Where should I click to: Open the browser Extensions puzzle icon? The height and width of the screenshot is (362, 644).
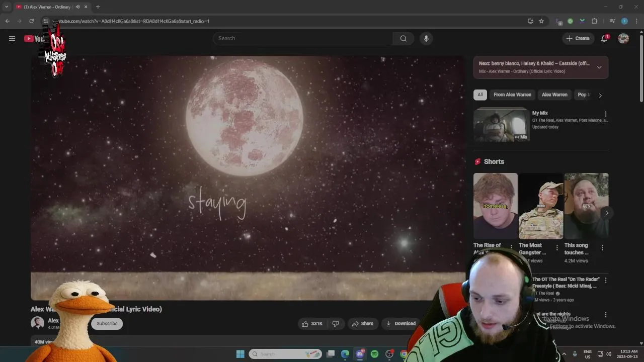595,21
